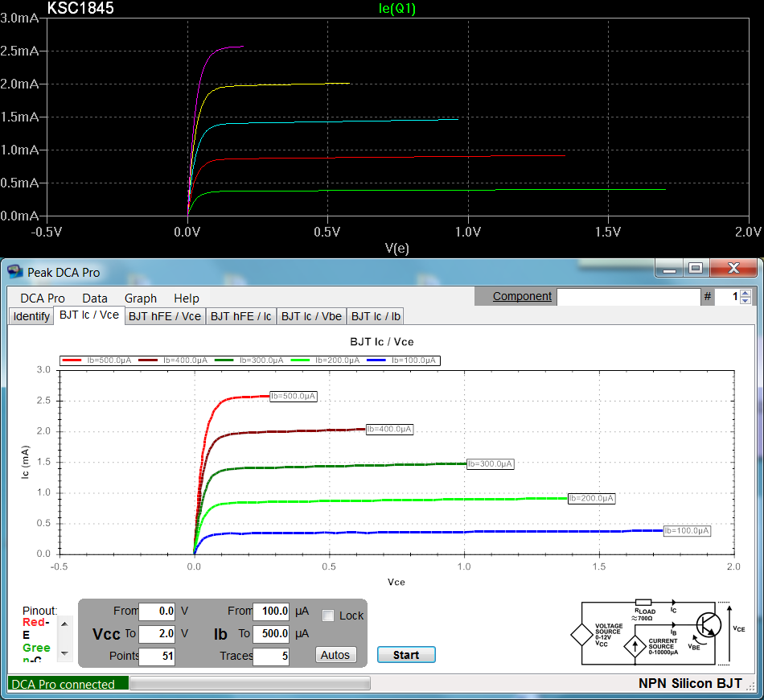The width and height of the screenshot is (764, 700).
Task: Click the DCA Pro connected status indicator
Action: (x=68, y=683)
